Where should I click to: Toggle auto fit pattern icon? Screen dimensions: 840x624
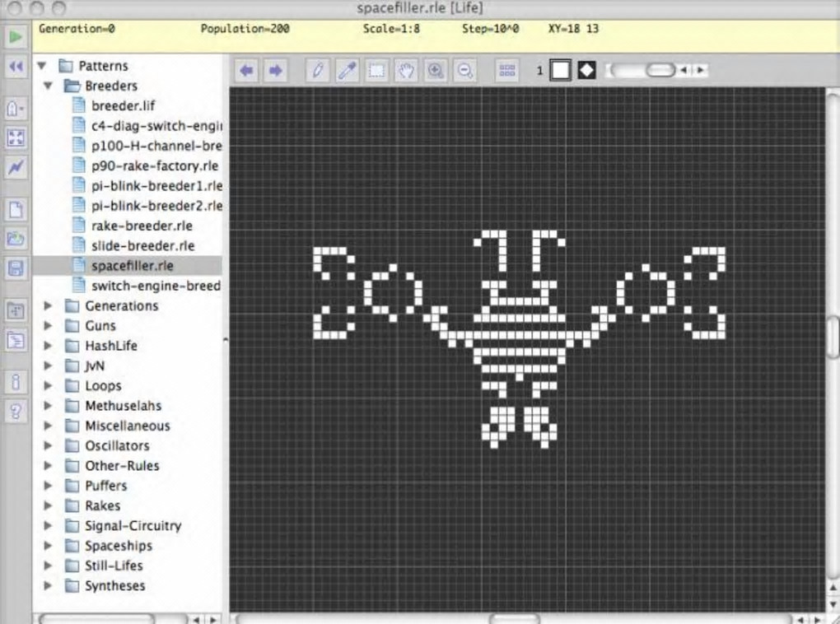click(16, 138)
